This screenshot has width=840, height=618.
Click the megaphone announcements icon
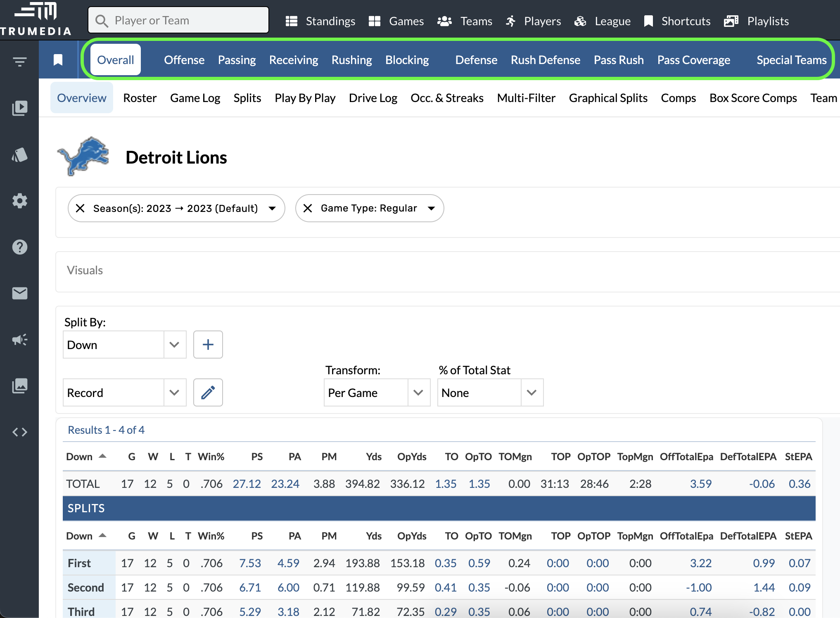(19, 340)
